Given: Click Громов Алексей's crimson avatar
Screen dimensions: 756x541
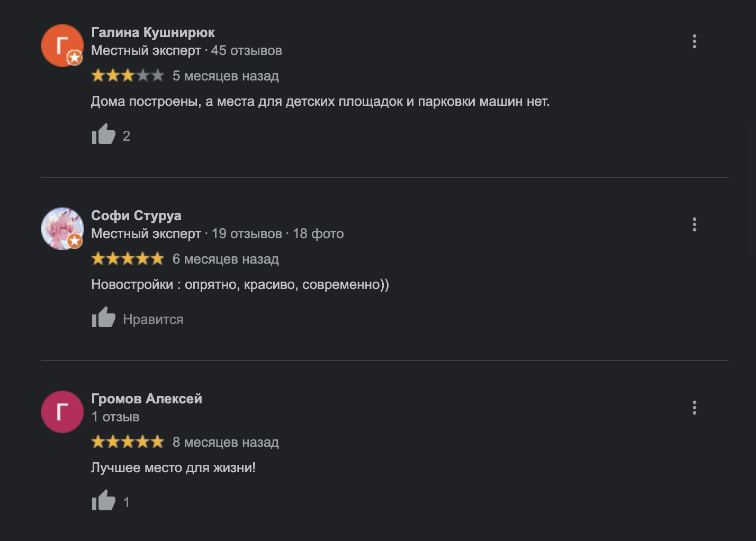Looking at the screenshot, I should (62, 412).
